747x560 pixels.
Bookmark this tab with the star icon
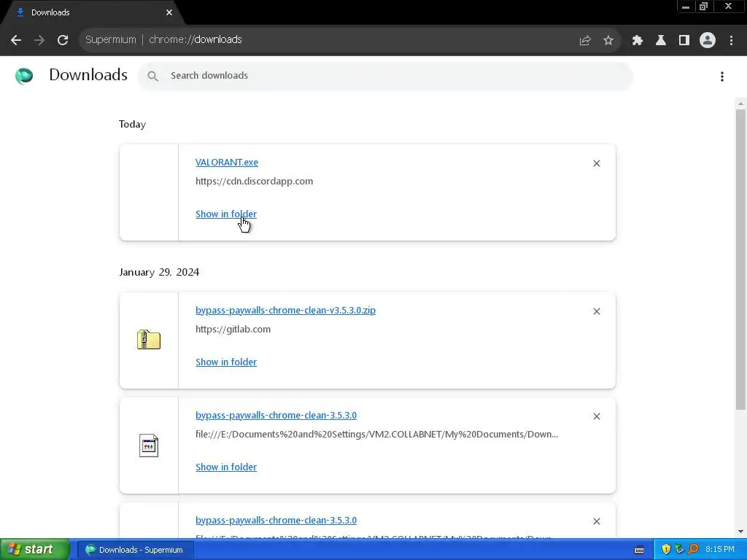(x=608, y=40)
